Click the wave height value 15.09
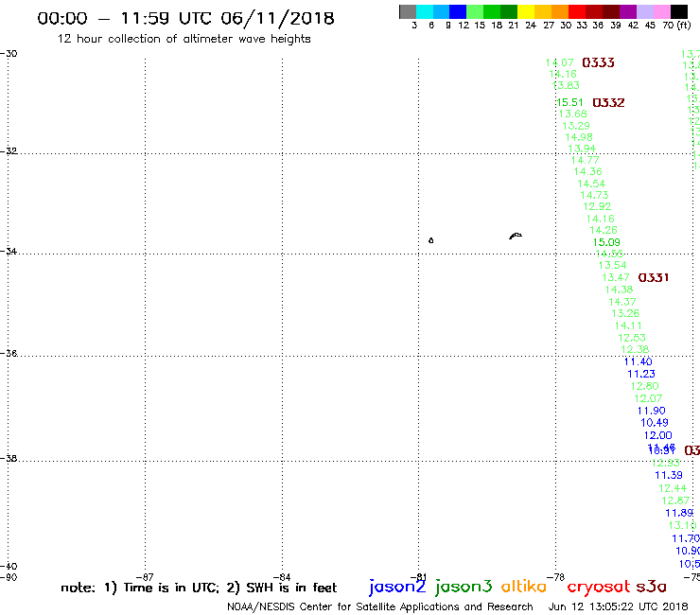This screenshot has height=615, width=700. 606,242
